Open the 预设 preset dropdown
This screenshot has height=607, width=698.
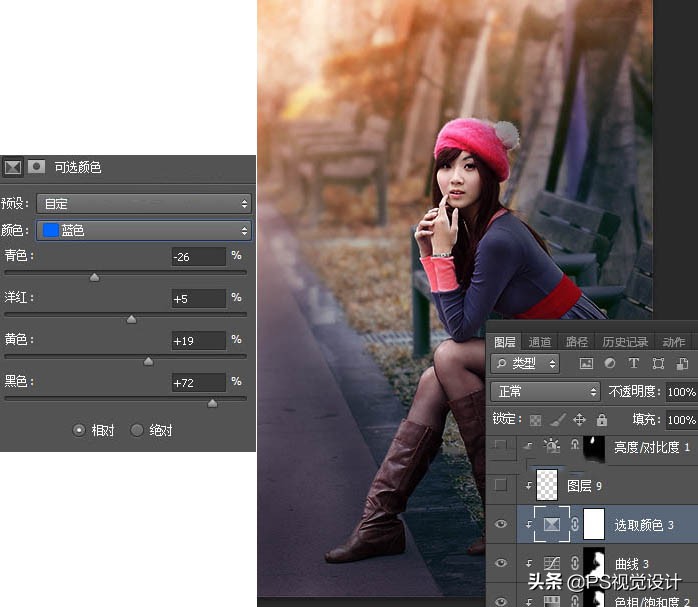tap(143, 203)
